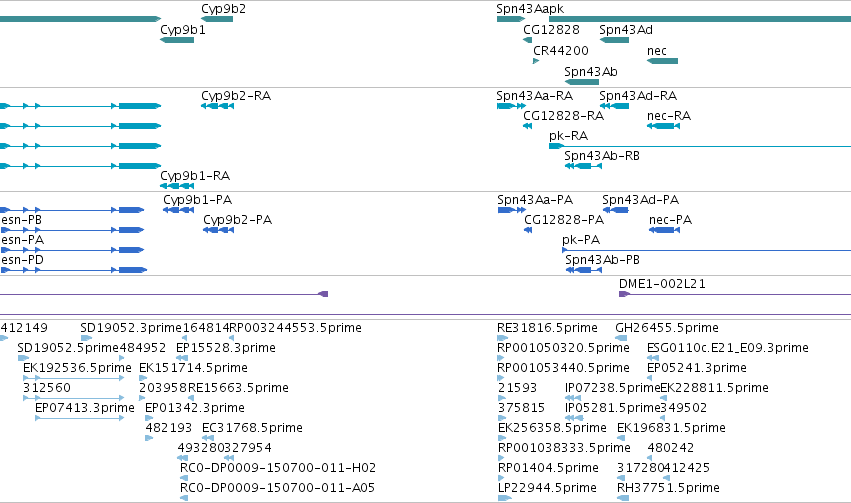The image size is (851, 503).
Task: Select the Spn43Aa-PA protein glyph
Action: point(512,210)
